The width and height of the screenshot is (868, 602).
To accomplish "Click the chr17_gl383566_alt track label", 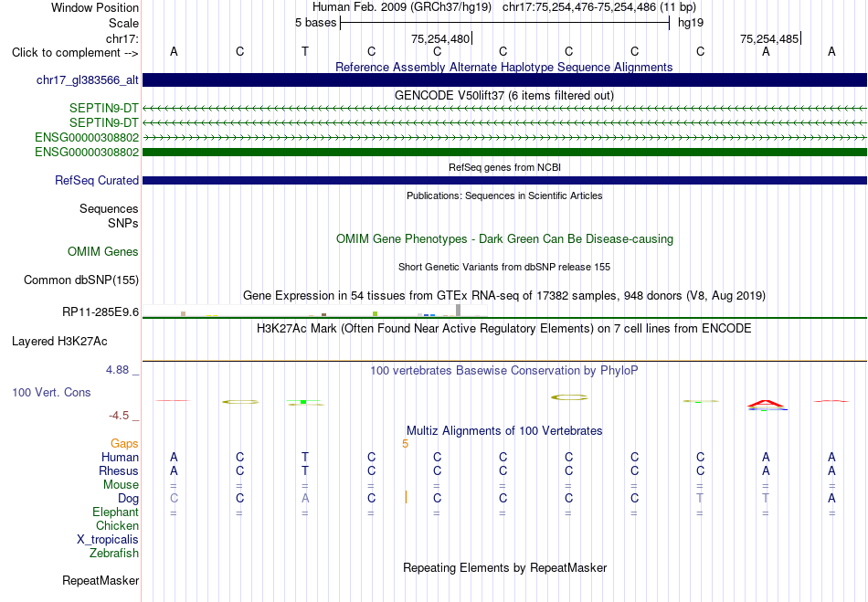I will point(88,80).
